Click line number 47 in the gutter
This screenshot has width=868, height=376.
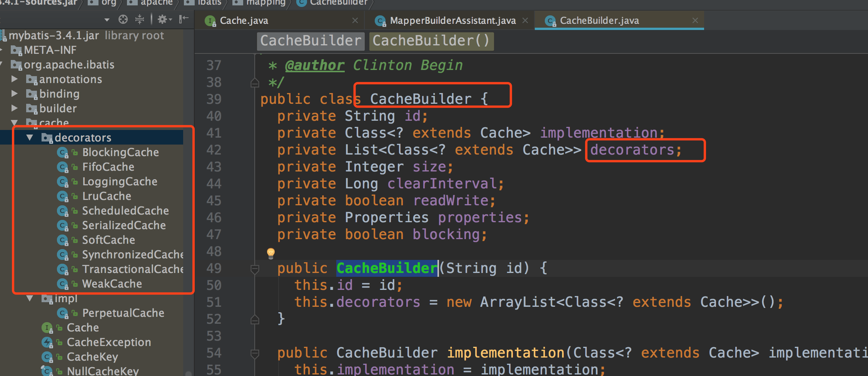click(214, 235)
